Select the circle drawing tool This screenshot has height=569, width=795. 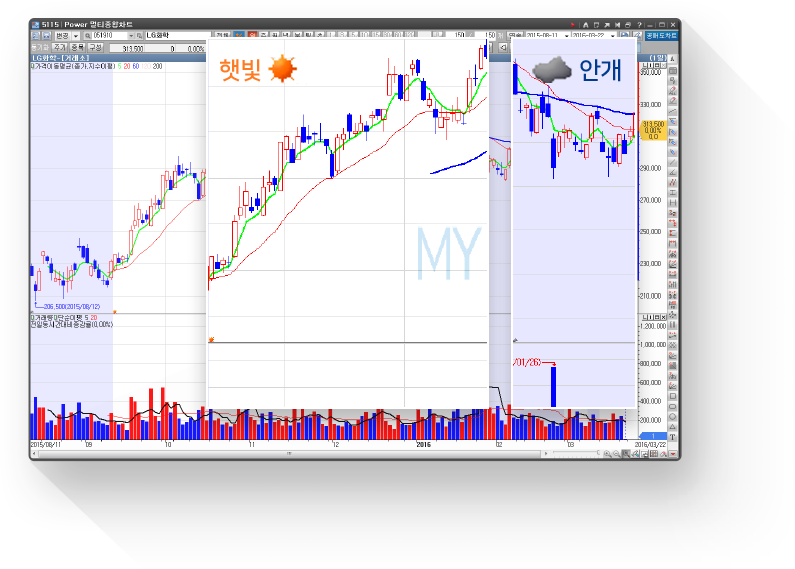click(x=673, y=417)
